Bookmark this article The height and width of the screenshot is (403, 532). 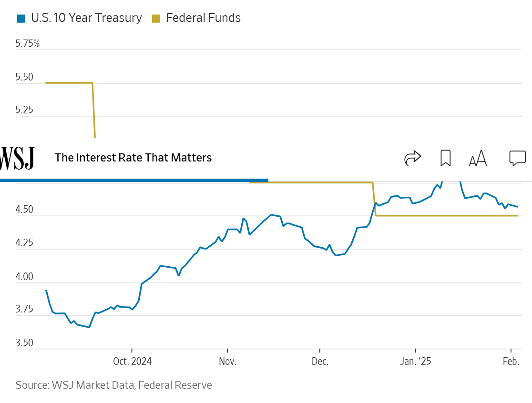445,158
